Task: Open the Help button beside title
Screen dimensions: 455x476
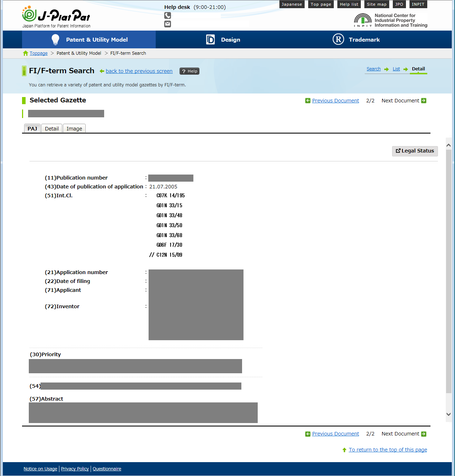Action: coord(189,71)
